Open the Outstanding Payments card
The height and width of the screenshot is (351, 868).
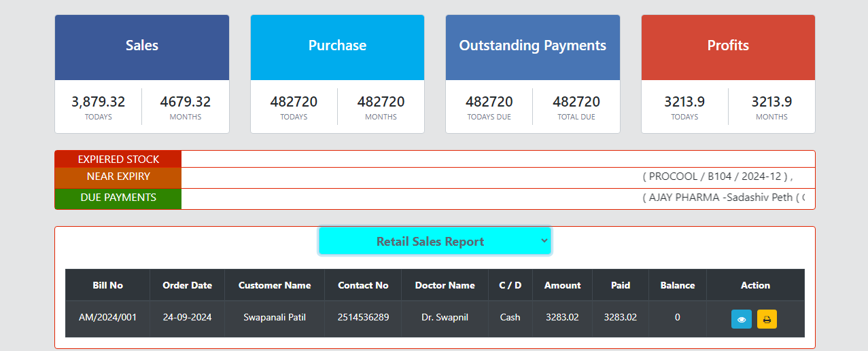pos(532,46)
